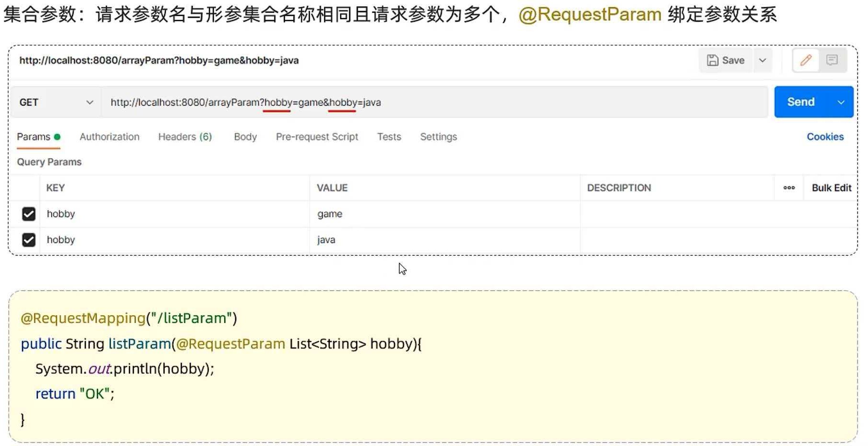Switch to the Body tab
Viewport: 868px width, 446px height.
(x=245, y=137)
